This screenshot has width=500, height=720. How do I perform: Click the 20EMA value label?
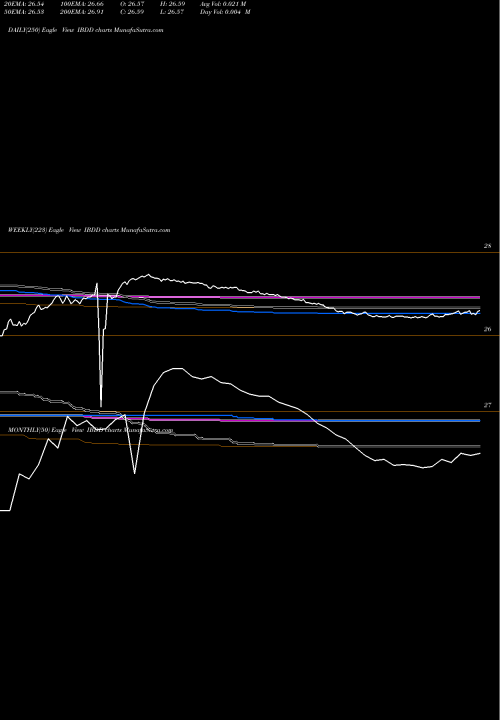pos(24,4)
